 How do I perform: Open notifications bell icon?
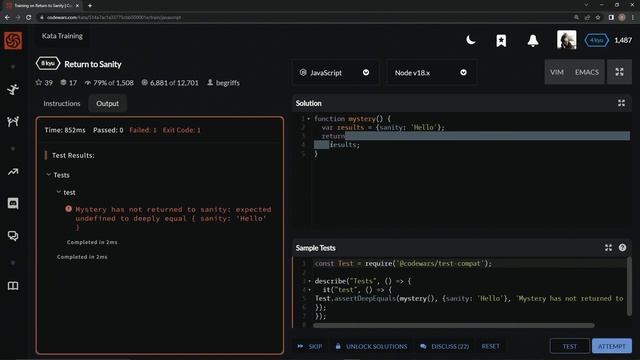click(x=533, y=40)
